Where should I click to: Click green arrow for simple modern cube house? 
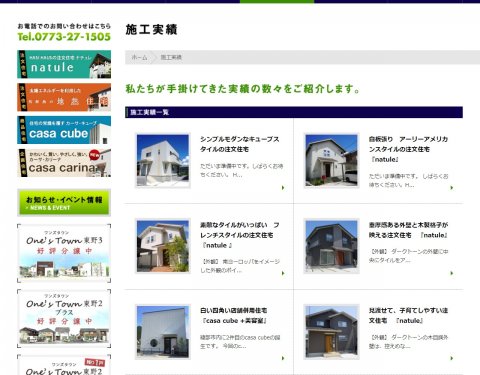[283, 188]
